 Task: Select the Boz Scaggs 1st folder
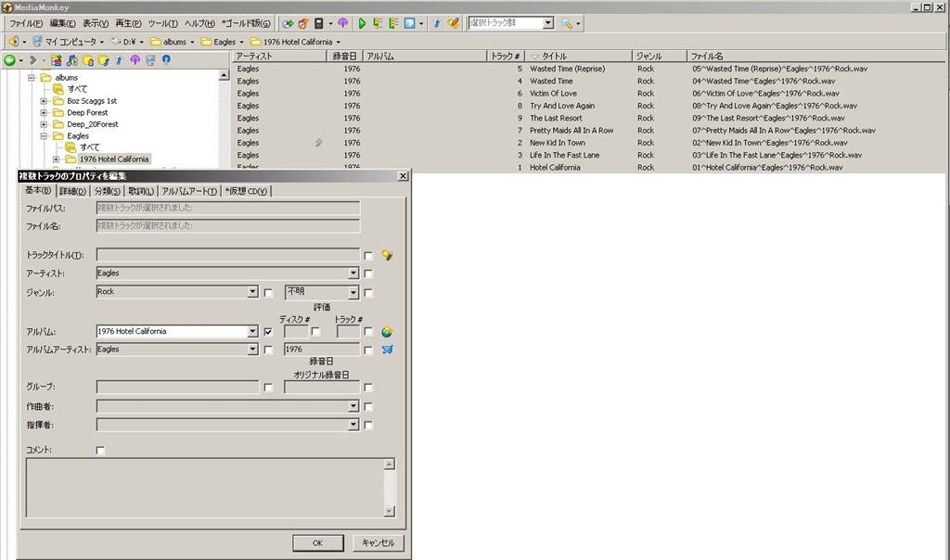pos(91,100)
